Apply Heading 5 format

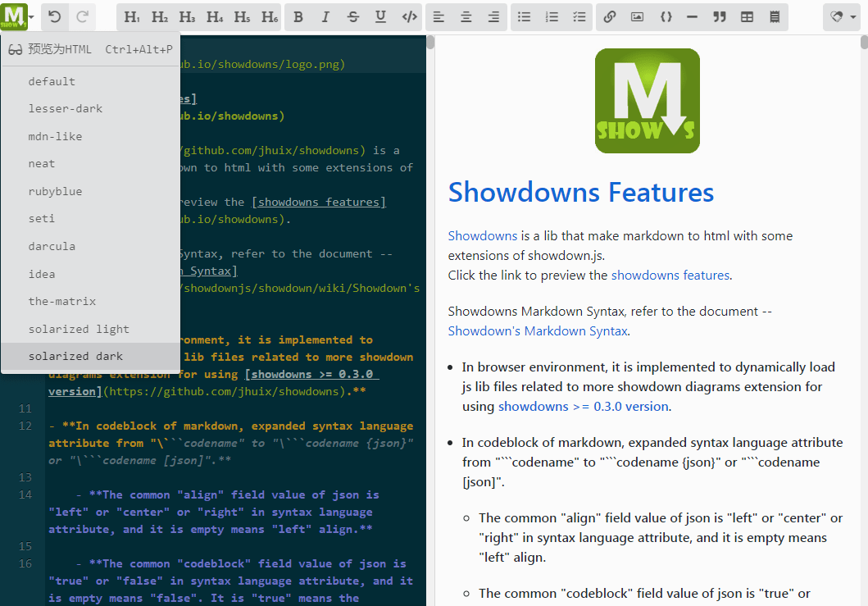click(x=242, y=16)
